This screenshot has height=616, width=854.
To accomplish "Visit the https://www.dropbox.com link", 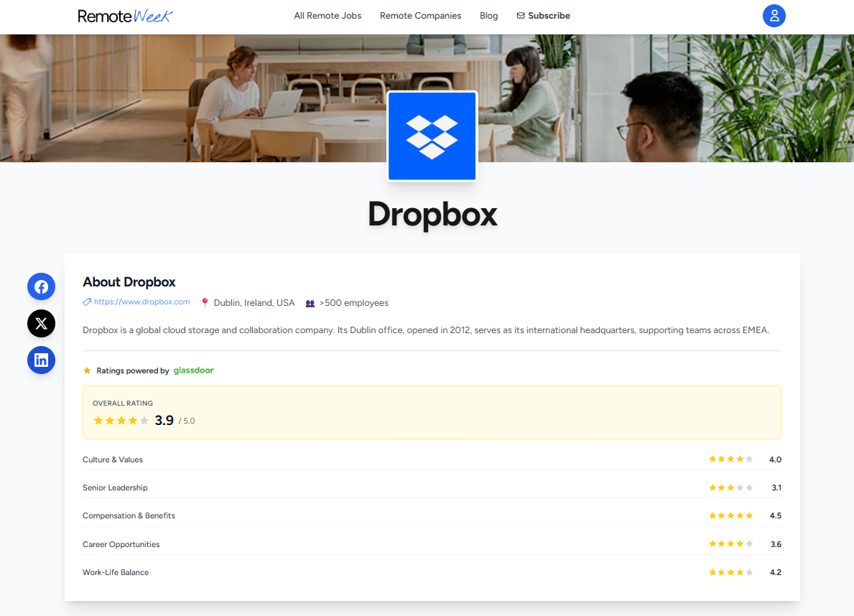I will point(141,302).
